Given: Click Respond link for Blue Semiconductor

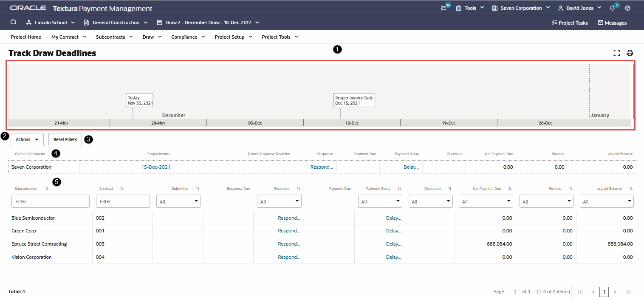Looking at the screenshot, I should [x=289, y=218].
